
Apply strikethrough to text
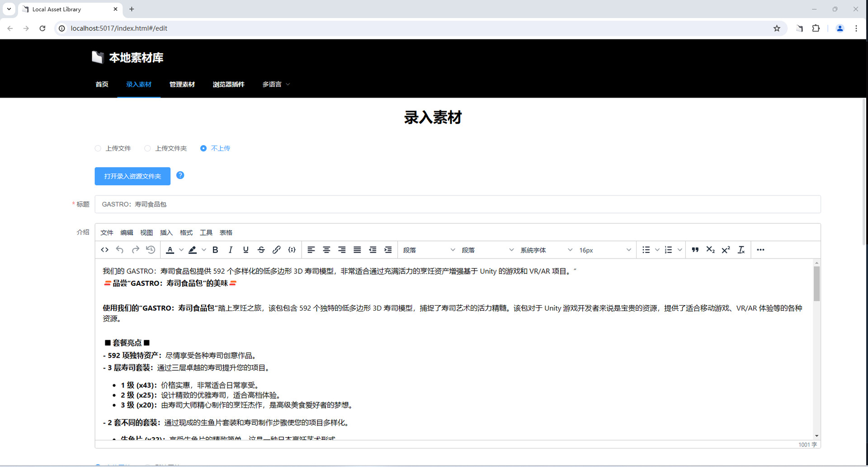click(261, 250)
